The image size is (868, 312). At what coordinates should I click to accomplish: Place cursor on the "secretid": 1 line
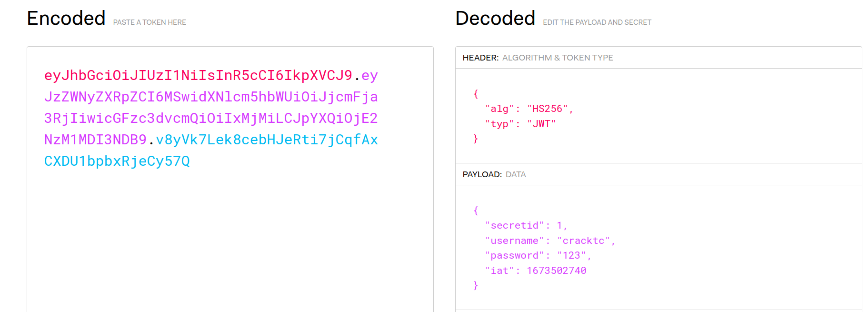[x=526, y=226]
